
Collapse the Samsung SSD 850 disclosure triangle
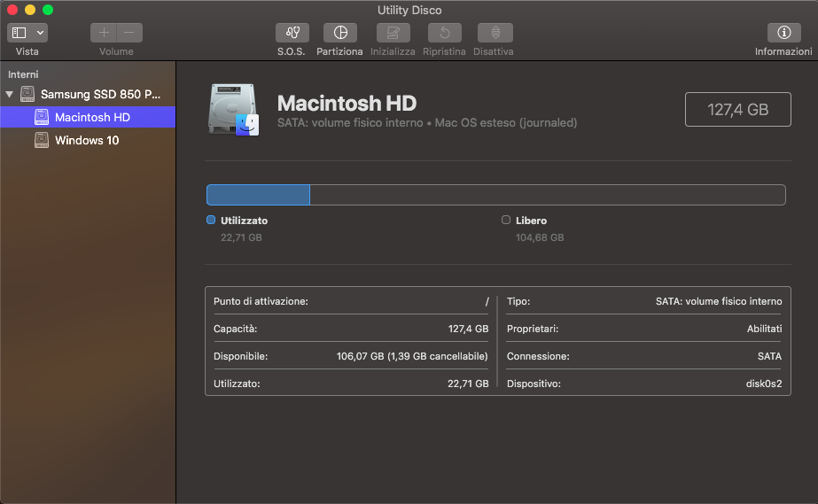click(x=10, y=95)
